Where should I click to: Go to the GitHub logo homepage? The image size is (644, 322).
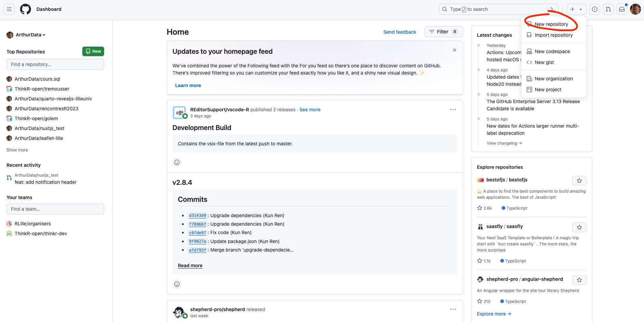point(26,9)
